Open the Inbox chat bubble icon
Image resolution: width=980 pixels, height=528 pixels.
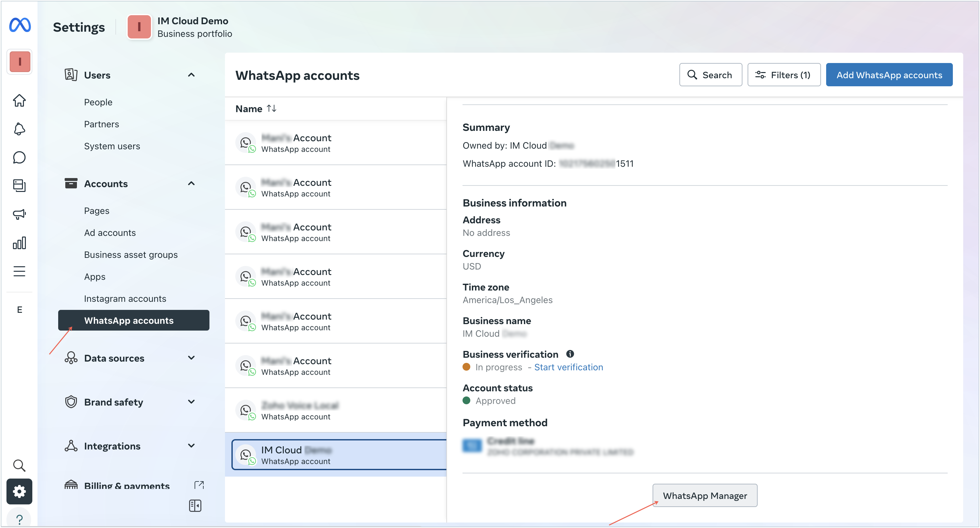(x=19, y=157)
